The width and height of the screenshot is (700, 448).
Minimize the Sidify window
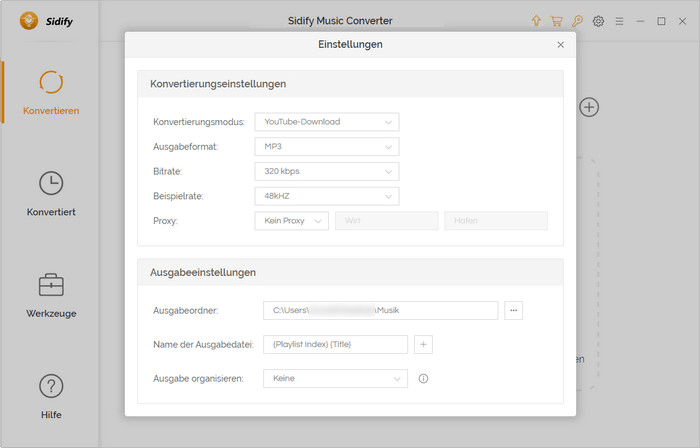point(640,21)
